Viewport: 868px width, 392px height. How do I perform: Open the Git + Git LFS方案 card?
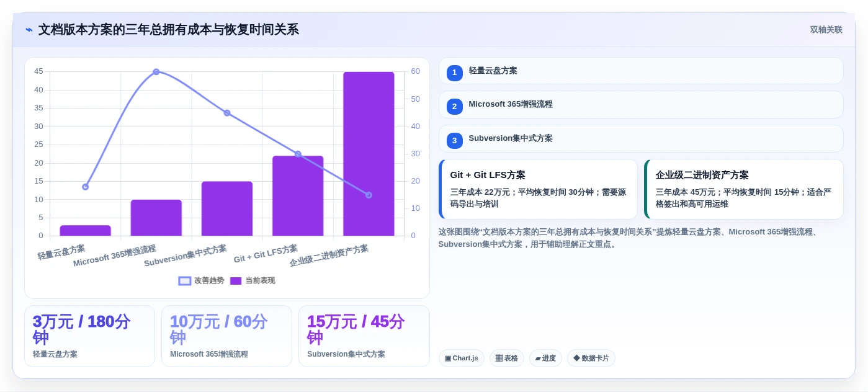(x=538, y=189)
